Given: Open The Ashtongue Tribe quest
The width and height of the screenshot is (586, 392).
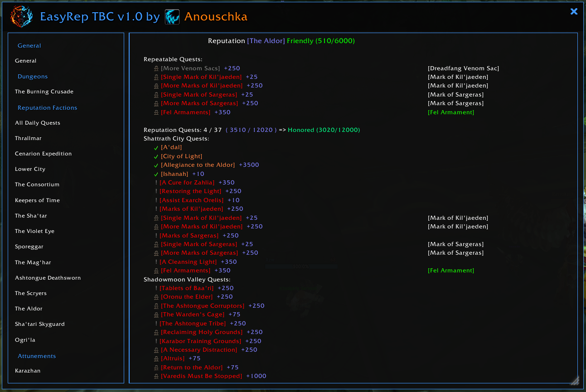Looking at the screenshot, I should [193, 324].
